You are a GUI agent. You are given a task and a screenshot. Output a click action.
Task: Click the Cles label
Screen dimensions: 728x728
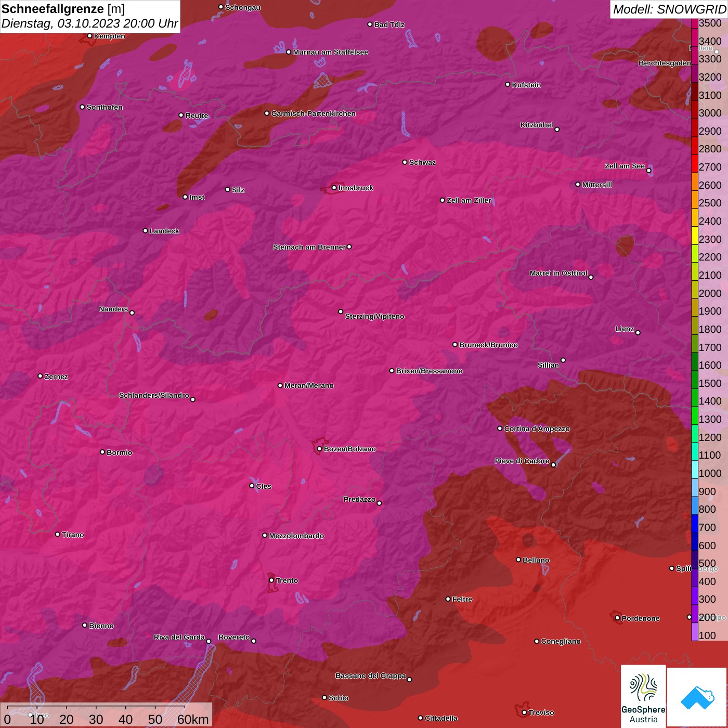click(264, 486)
